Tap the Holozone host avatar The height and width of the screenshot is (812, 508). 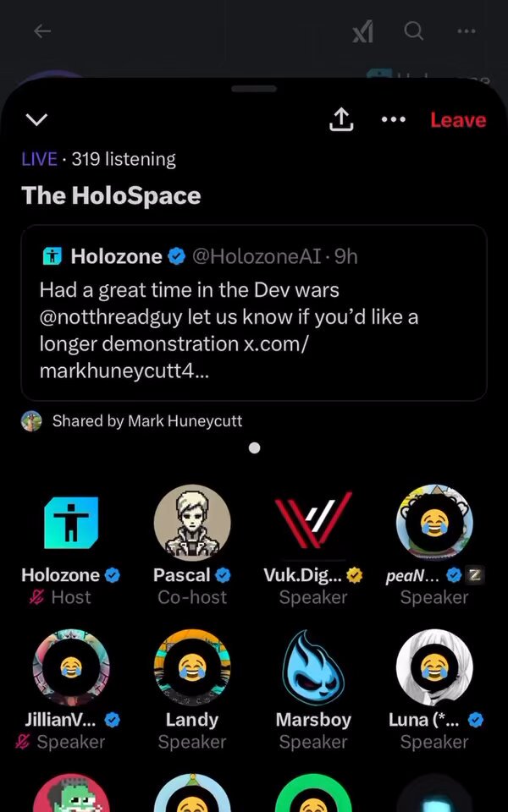pos(71,523)
